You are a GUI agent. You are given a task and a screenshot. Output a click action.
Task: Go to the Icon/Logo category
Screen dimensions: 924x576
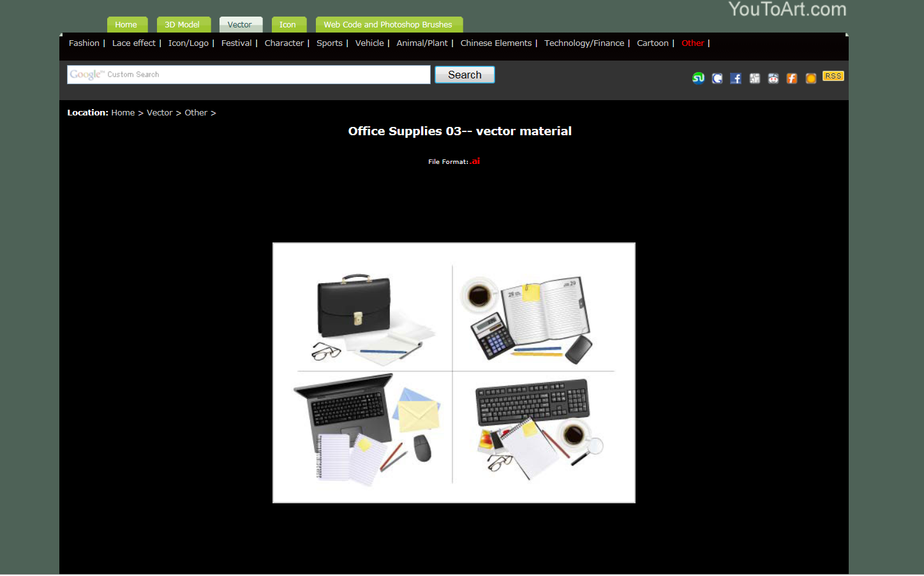coord(188,43)
